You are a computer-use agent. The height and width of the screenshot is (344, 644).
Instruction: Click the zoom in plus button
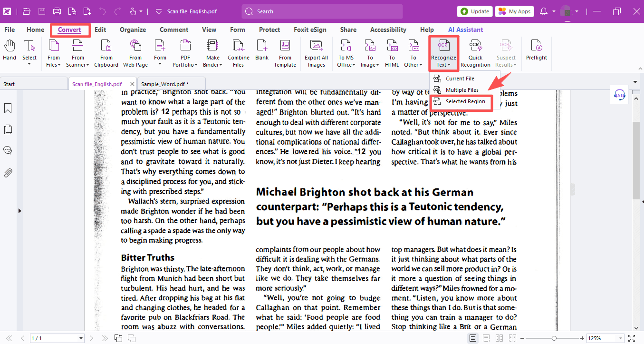pyautogui.click(x=582, y=338)
